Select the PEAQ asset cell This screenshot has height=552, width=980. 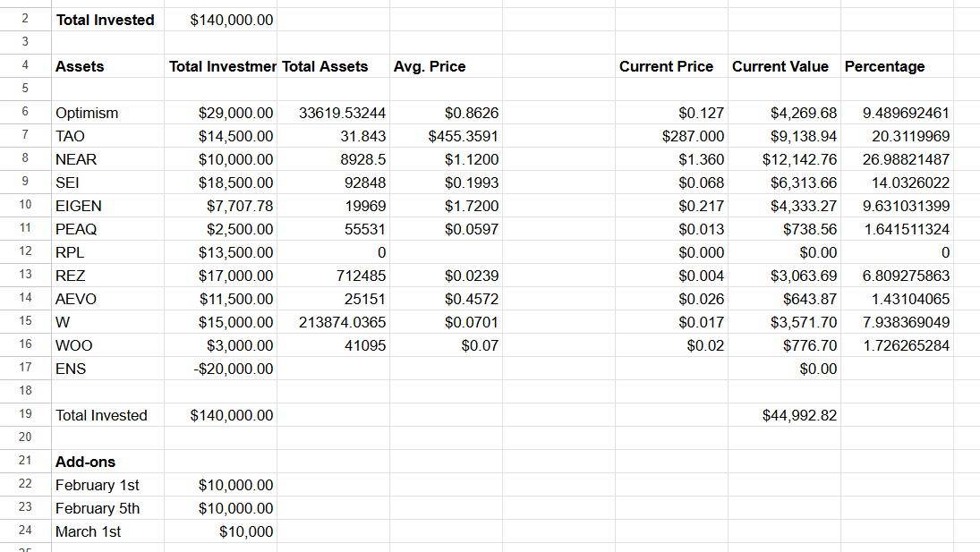(x=107, y=229)
